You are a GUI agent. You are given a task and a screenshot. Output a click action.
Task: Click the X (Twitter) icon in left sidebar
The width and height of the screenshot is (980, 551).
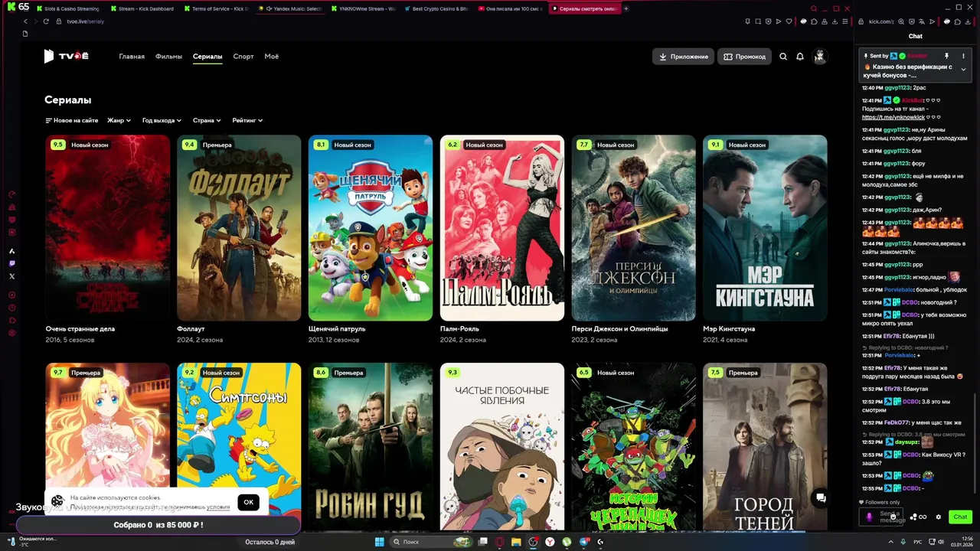(x=11, y=276)
